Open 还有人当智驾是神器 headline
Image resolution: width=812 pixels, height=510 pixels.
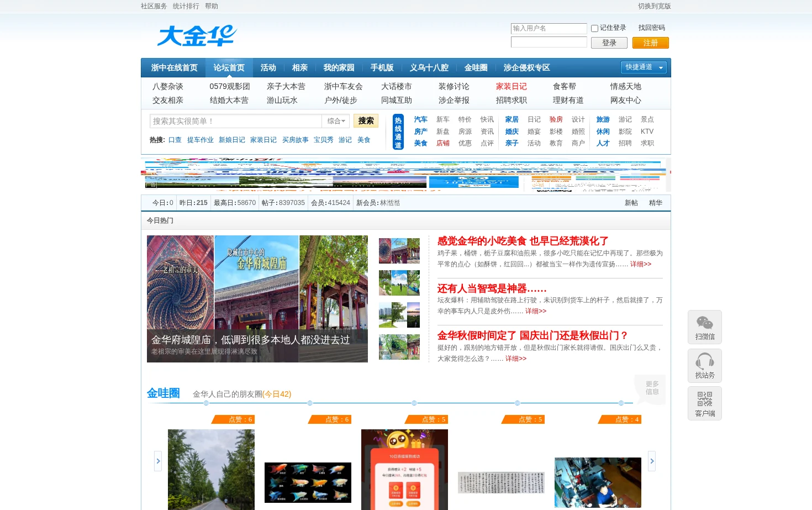click(492, 288)
